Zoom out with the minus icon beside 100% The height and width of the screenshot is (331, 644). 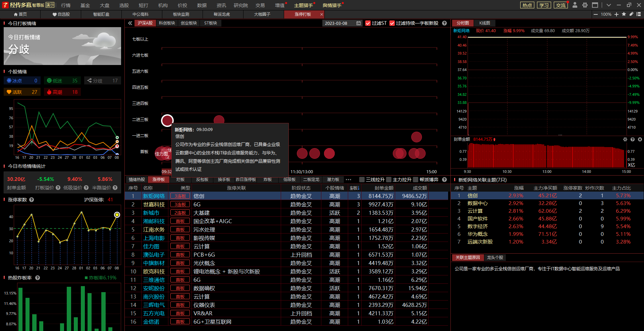[x=596, y=14]
